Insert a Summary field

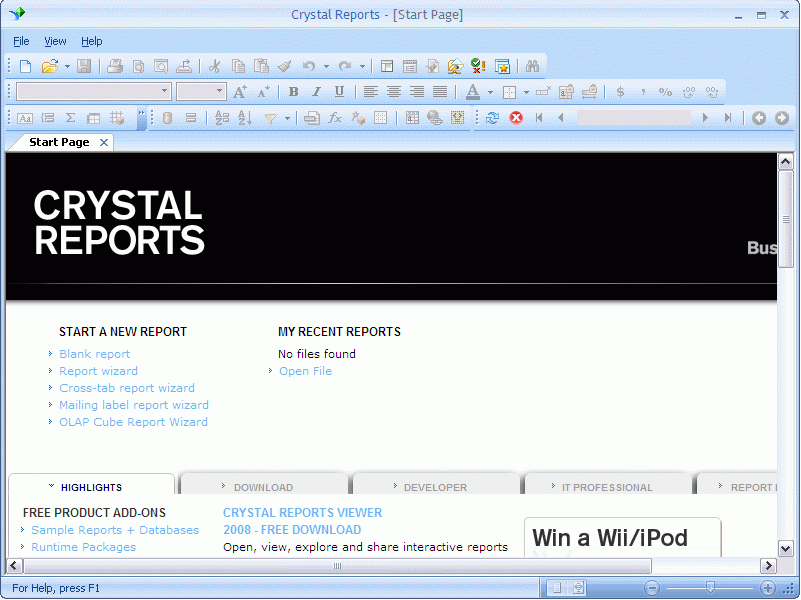(x=70, y=118)
